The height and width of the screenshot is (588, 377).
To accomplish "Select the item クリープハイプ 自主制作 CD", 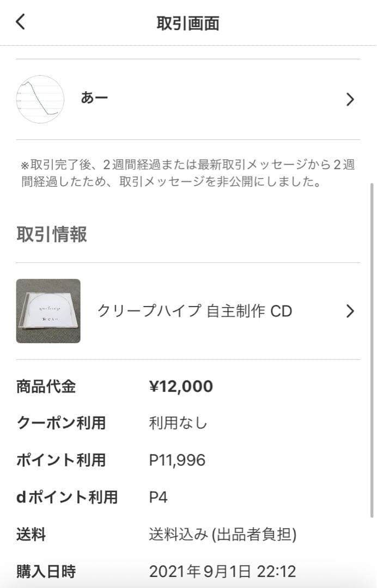I will (196, 311).
